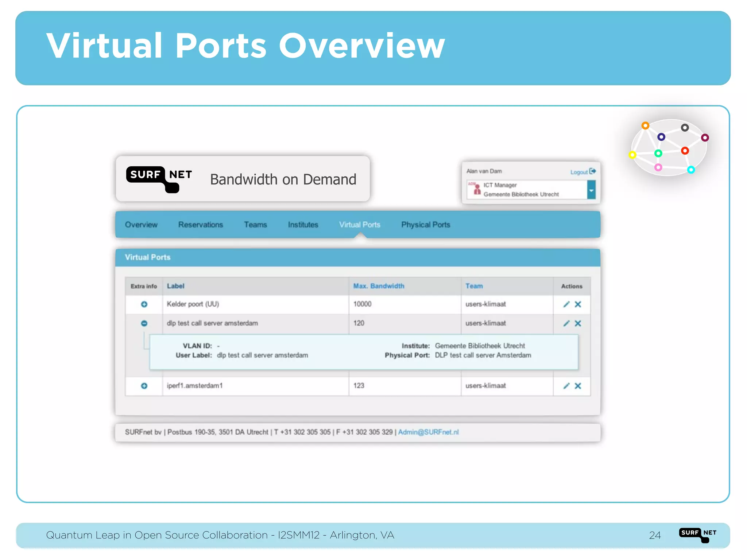Click users-klimaat team in iperf1.amsterdam1 row
This screenshot has height=560, width=747.
tap(485, 386)
